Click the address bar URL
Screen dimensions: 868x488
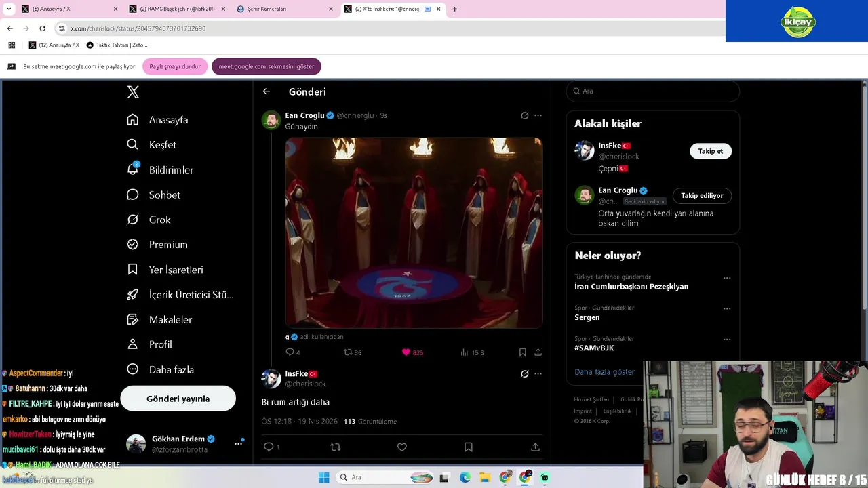[138, 28]
